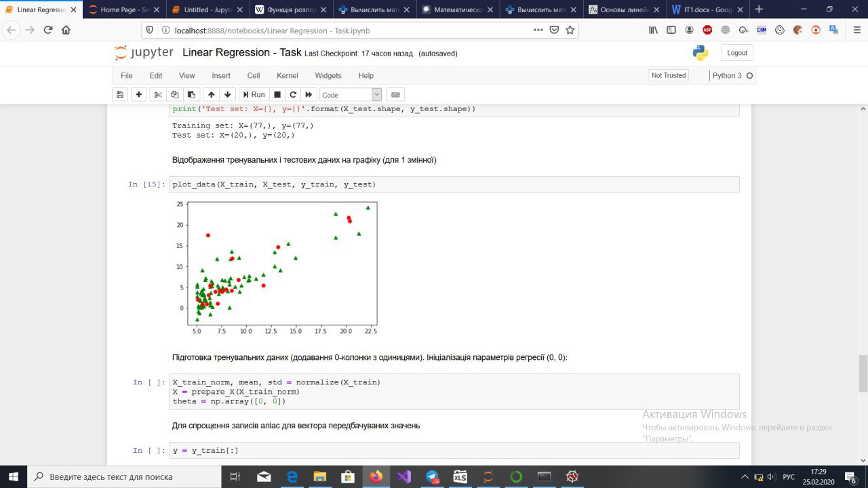
Task: Paste cells below icon
Action: [x=191, y=95]
